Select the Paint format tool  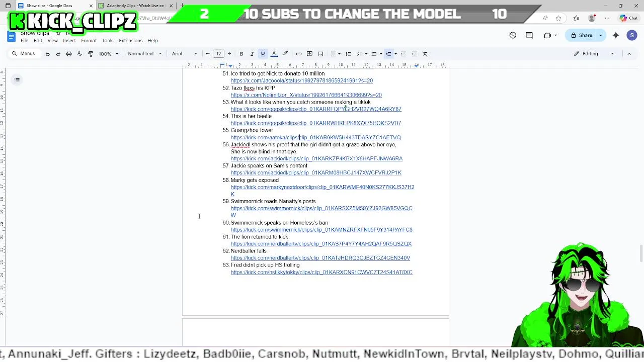coord(90,54)
